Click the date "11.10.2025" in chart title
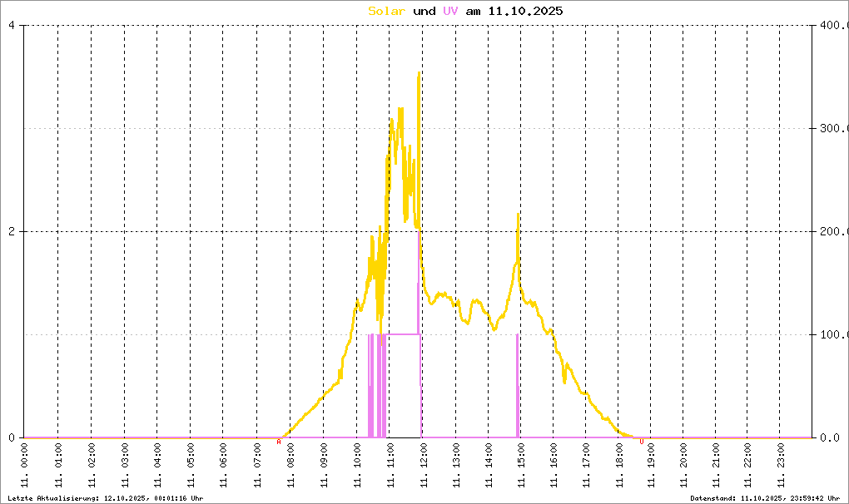Screen dimensions: 849x504 click(526, 11)
